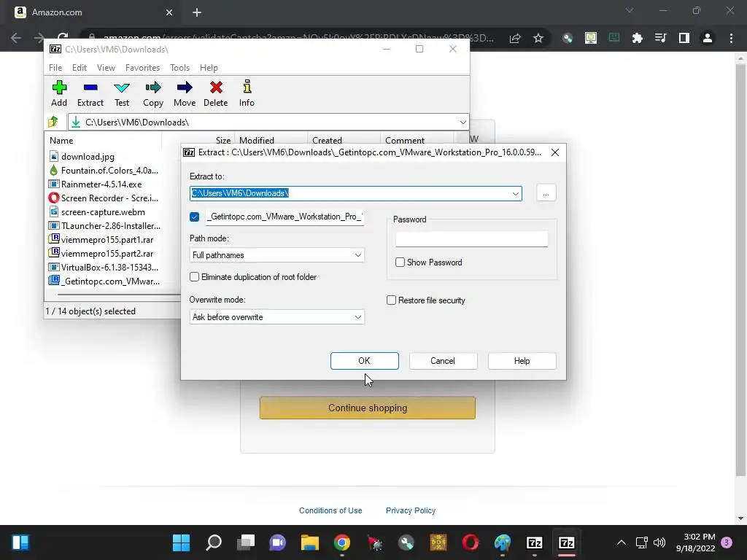Click the Test toolbar icon
747x560 pixels.
122,93
